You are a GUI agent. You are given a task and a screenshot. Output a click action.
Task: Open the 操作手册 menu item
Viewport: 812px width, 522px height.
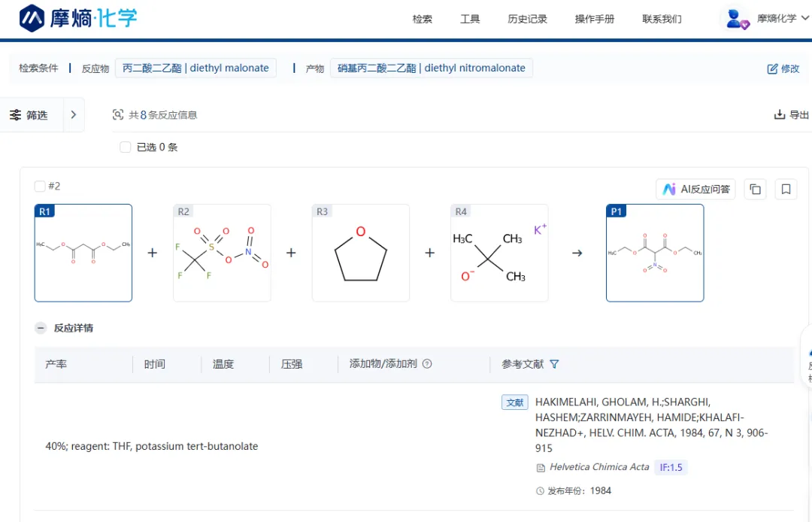coord(595,19)
